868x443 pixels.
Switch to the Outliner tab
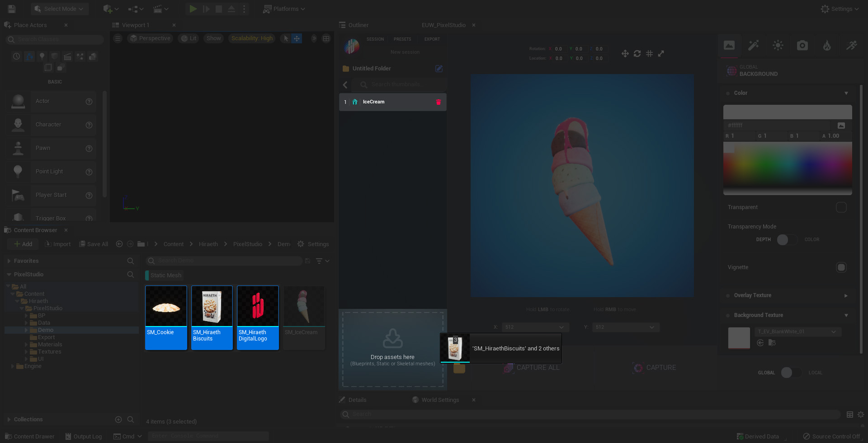[354, 25]
